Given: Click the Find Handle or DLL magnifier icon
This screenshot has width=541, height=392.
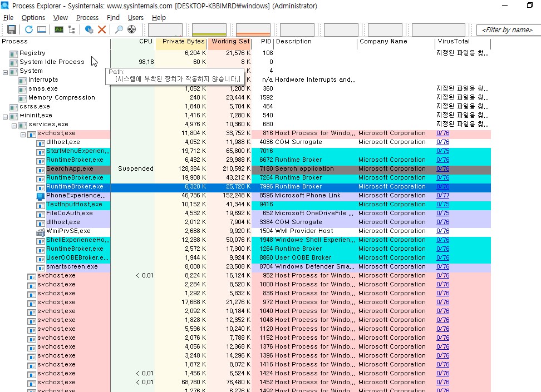Looking at the screenshot, I should [119, 29].
